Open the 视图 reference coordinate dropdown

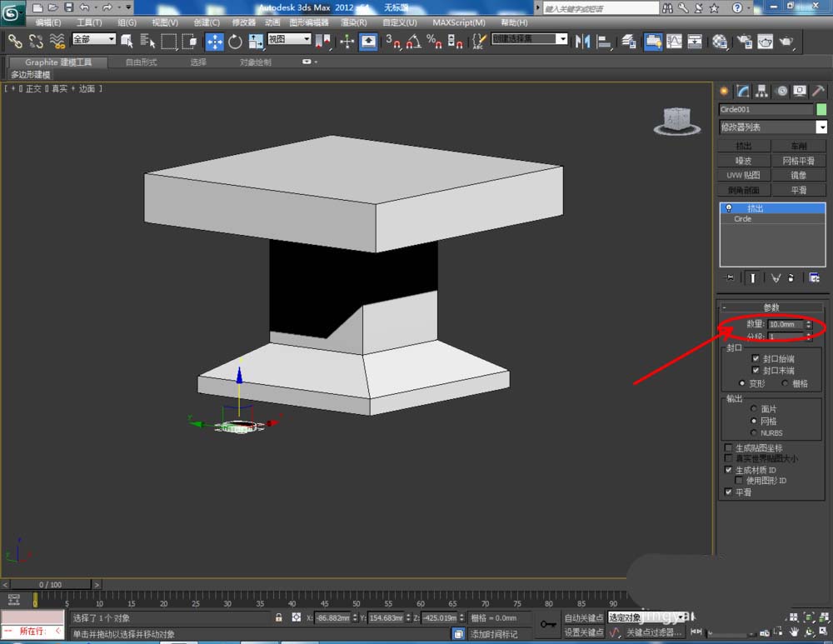coord(289,39)
